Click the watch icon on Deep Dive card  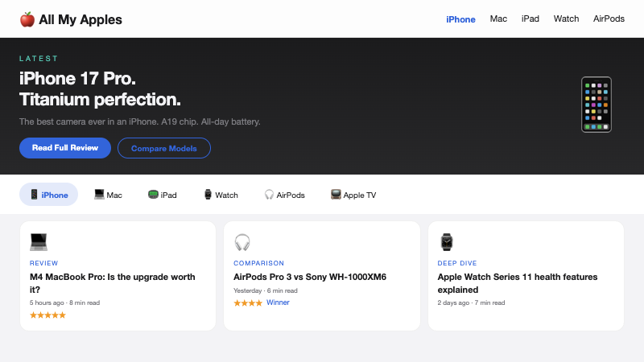pyautogui.click(x=447, y=242)
